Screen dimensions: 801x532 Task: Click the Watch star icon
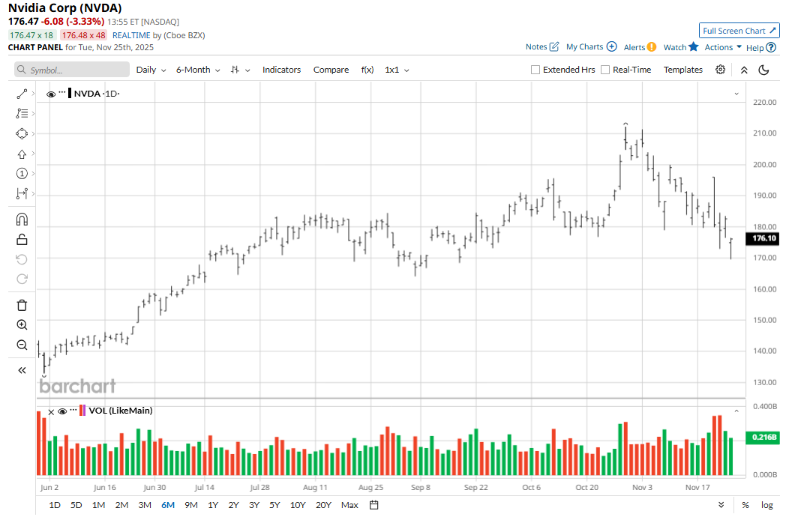pos(693,46)
